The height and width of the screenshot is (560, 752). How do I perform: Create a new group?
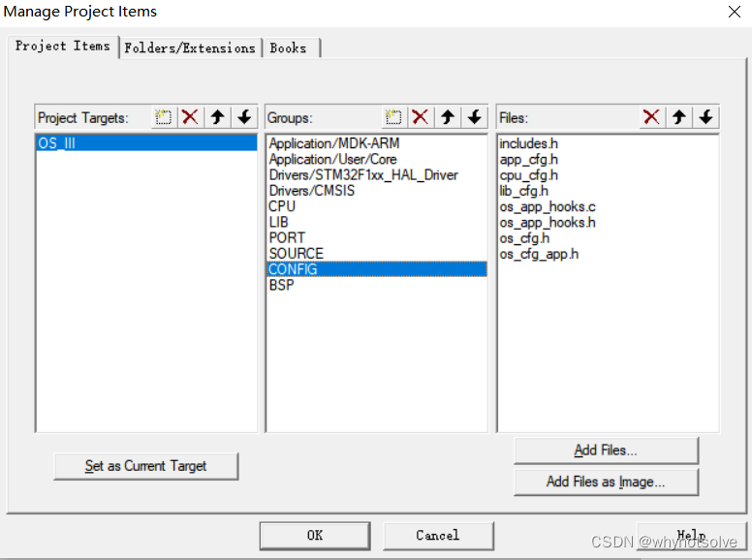coord(393,117)
